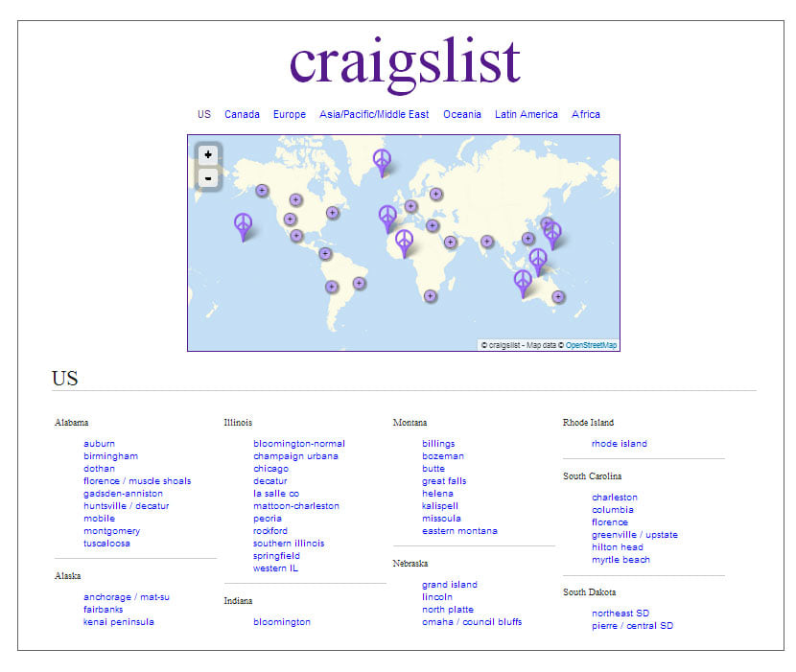Open columbia South Carolina link

tap(612, 510)
